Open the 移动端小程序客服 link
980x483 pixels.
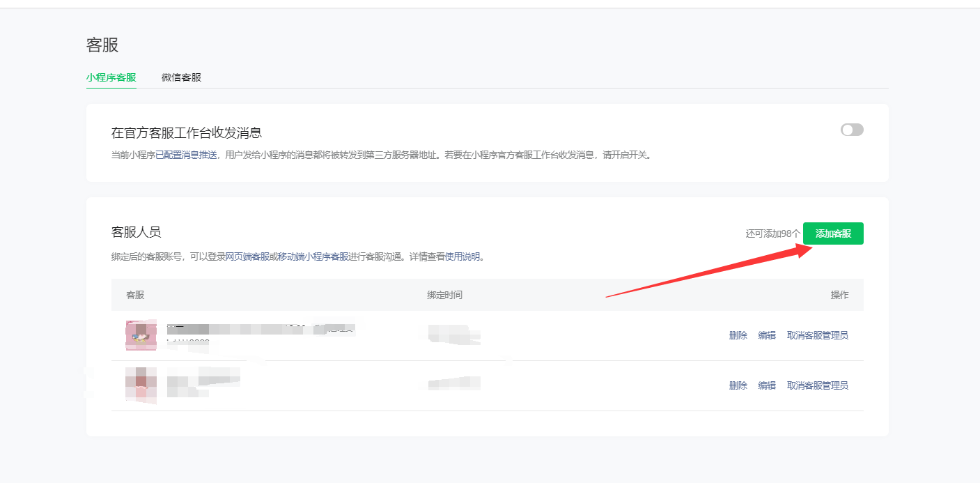[313, 256]
